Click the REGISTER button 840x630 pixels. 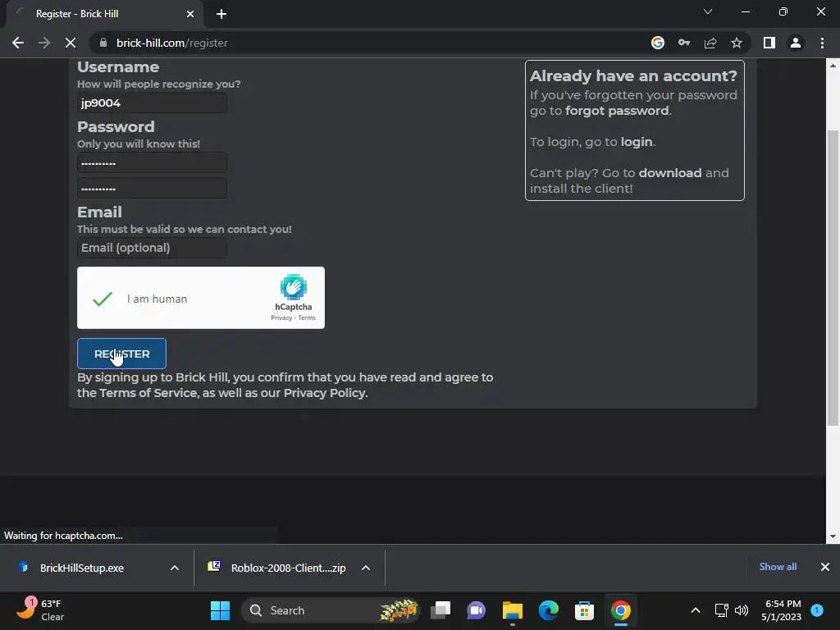pyautogui.click(x=121, y=354)
